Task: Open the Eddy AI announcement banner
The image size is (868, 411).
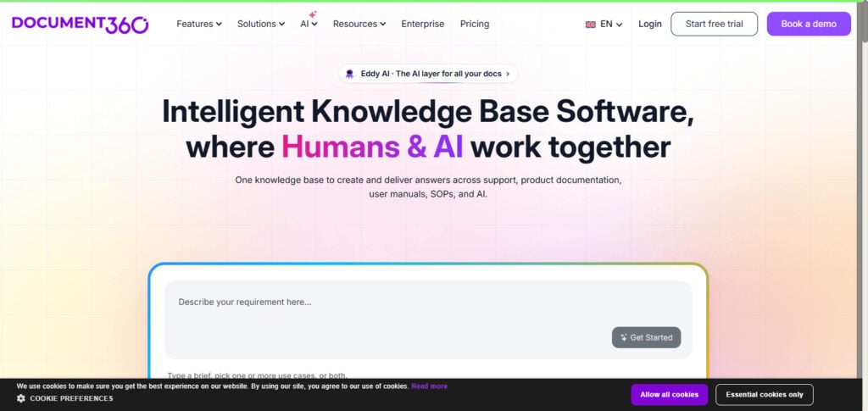Action: coord(428,74)
